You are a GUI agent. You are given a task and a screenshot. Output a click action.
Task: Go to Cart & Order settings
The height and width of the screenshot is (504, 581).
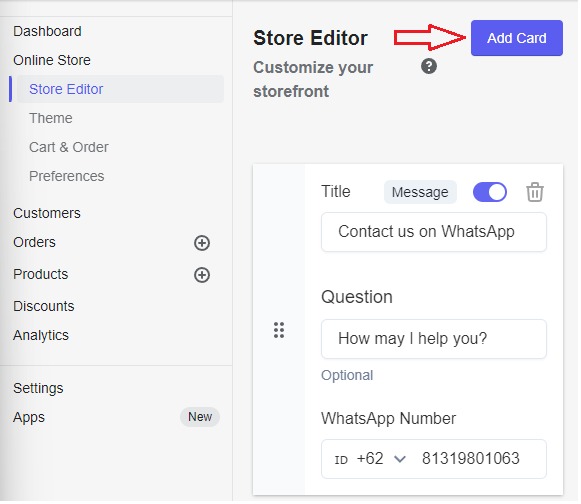[69, 148]
